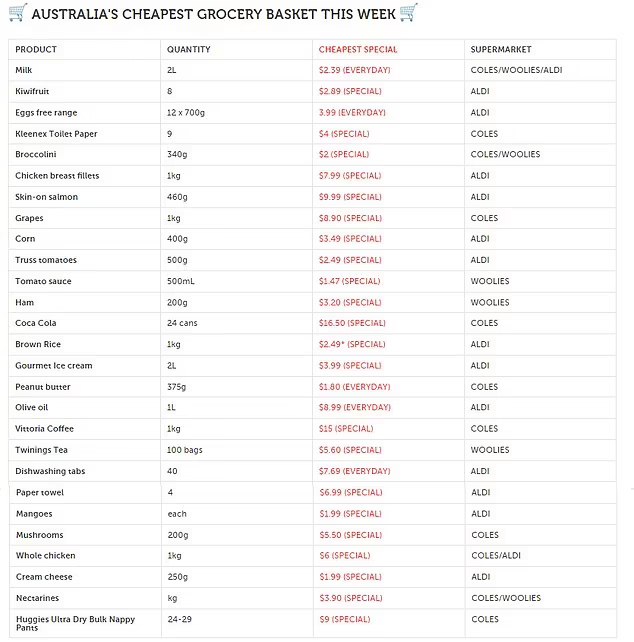Select the CHEAPEST SPECIAL column header
The width and height of the screenshot is (634, 642).
[x=357, y=49]
